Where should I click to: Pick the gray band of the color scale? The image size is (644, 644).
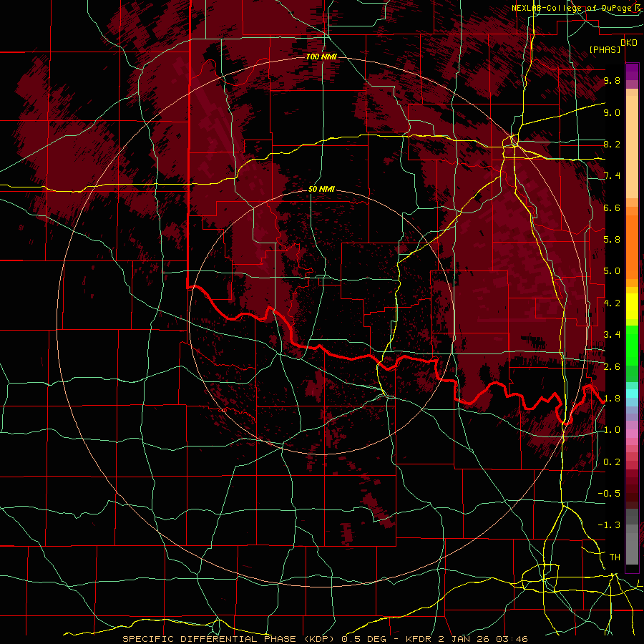pos(632,537)
